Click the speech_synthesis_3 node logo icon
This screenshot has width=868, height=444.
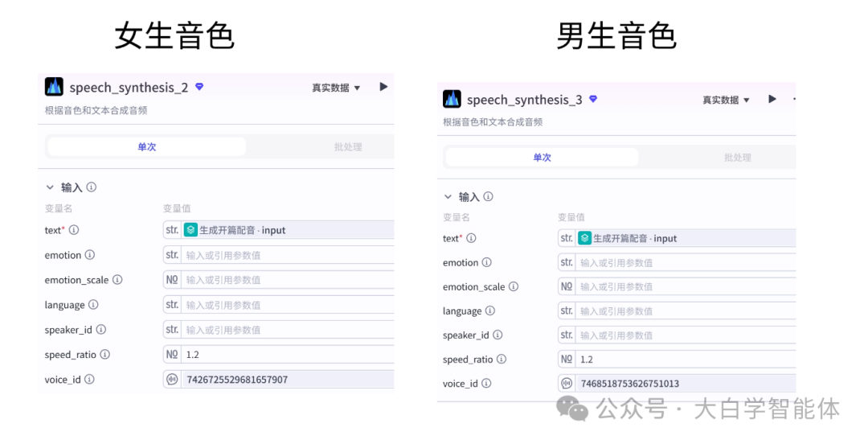click(452, 99)
